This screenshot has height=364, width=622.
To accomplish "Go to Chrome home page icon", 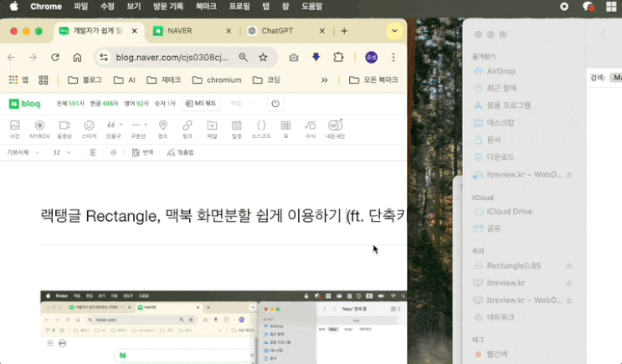I will 77,58.
